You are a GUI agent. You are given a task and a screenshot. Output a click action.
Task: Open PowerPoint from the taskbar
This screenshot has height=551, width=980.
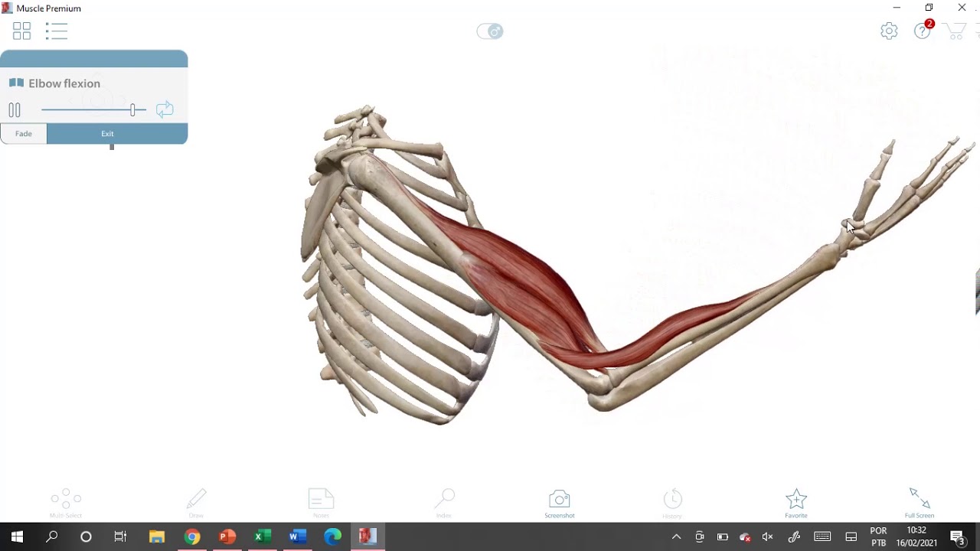coord(227,536)
